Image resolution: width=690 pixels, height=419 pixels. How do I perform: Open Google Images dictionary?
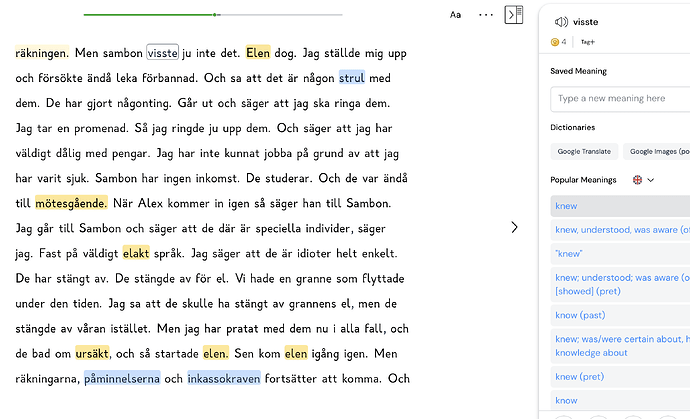point(658,151)
